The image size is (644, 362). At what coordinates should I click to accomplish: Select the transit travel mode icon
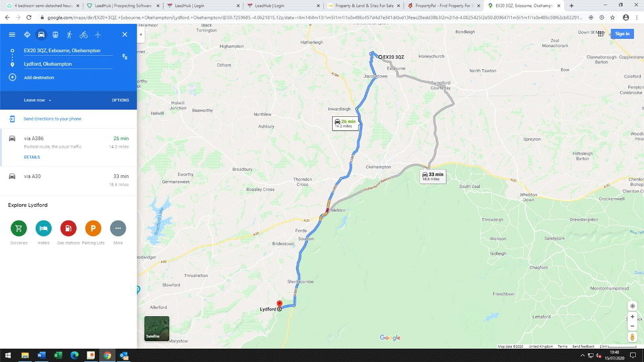point(55,35)
